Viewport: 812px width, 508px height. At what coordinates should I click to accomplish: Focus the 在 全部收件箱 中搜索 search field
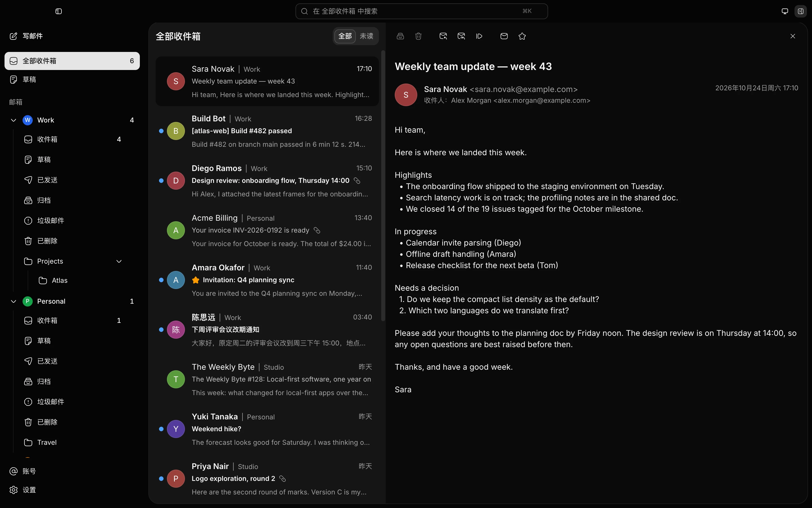[422, 11]
